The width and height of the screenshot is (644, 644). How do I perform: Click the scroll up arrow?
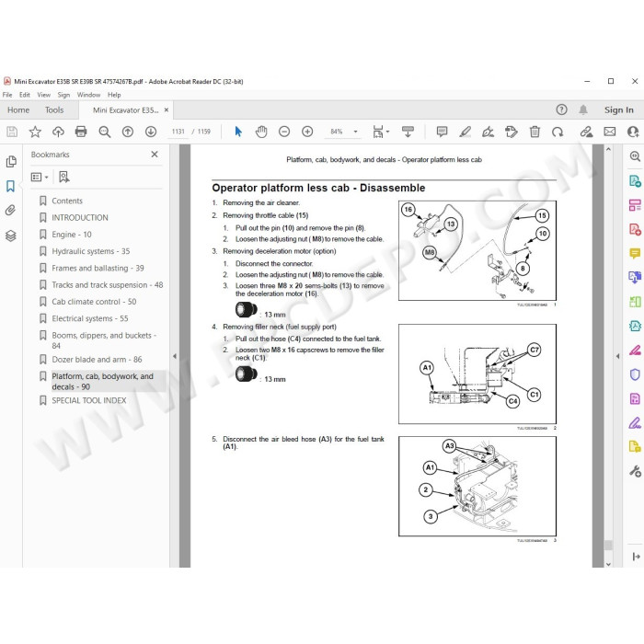pyautogui.click(x=608, y=149)
